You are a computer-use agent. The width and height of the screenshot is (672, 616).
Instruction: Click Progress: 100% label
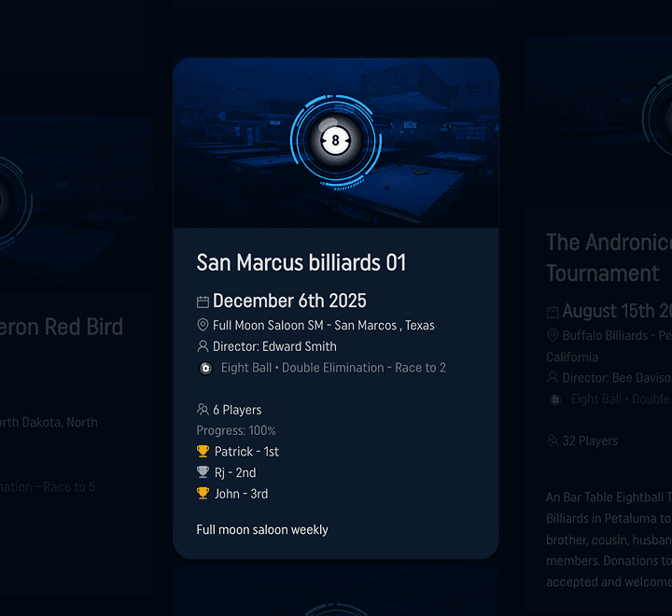click(x=236, y=430)
